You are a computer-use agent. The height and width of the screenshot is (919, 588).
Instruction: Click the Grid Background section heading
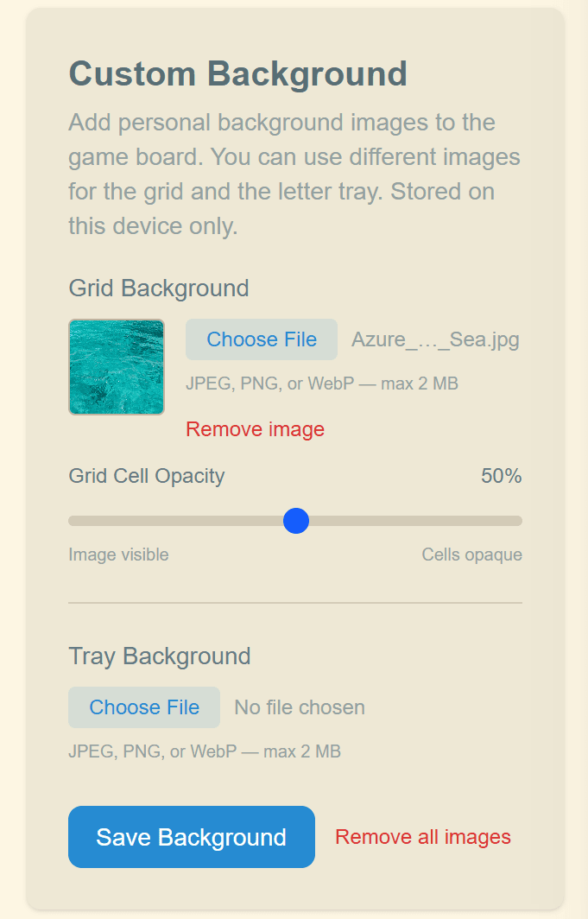tap(159, 288)
